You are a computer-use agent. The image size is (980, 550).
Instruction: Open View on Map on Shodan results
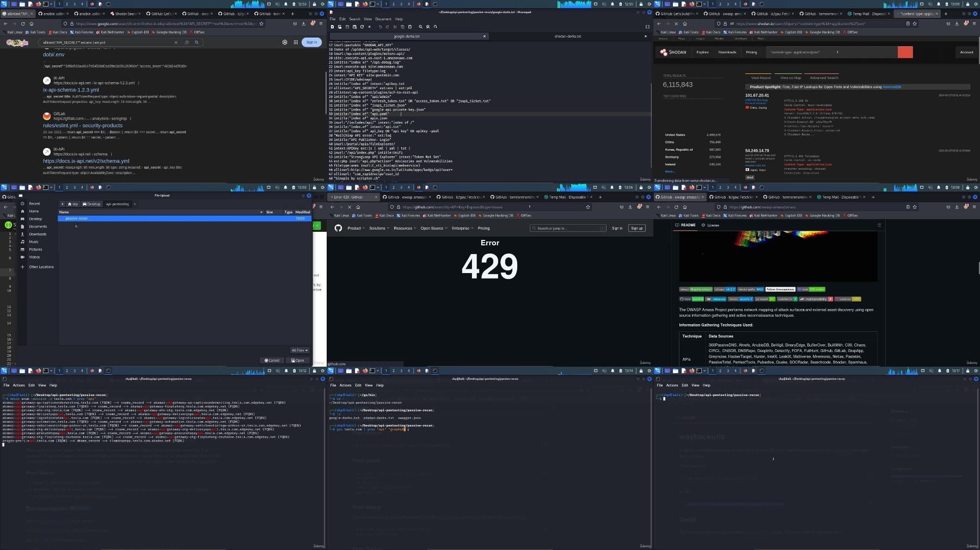point(791,78)
